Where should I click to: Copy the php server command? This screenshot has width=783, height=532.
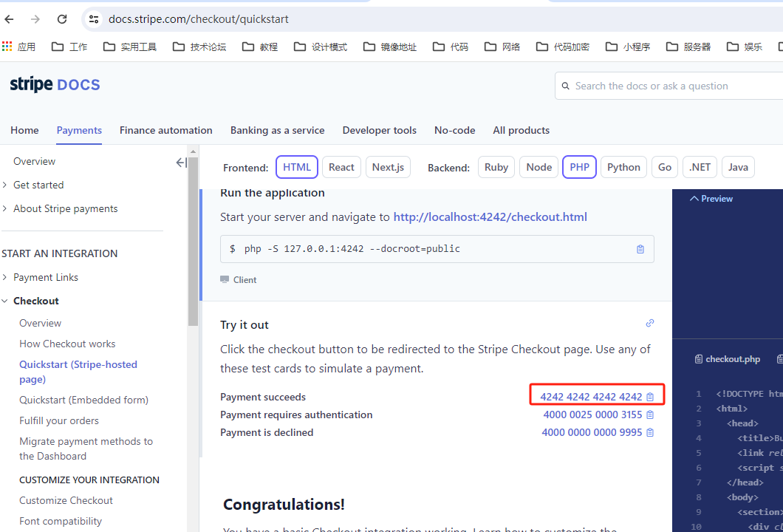[x=640, y=249]
